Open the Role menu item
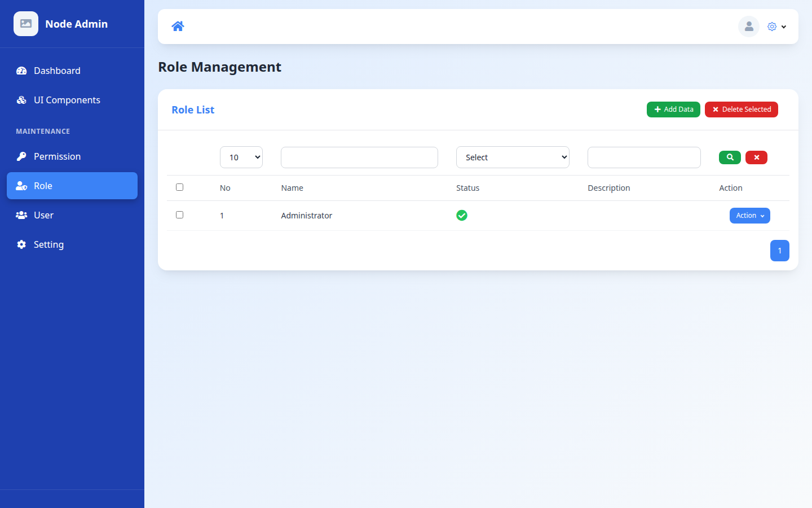The height and width of the screenshot is (508, 812). [72, 186]
